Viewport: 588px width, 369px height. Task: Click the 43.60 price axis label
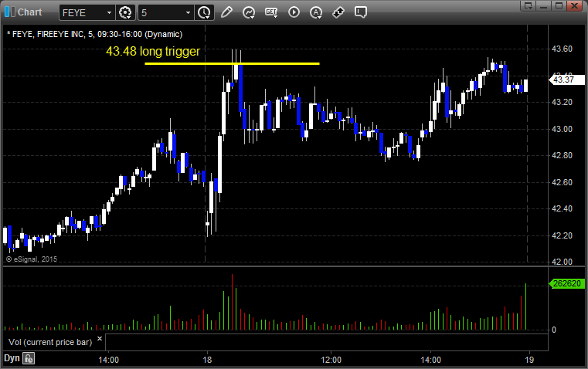[x=563, y=49]
